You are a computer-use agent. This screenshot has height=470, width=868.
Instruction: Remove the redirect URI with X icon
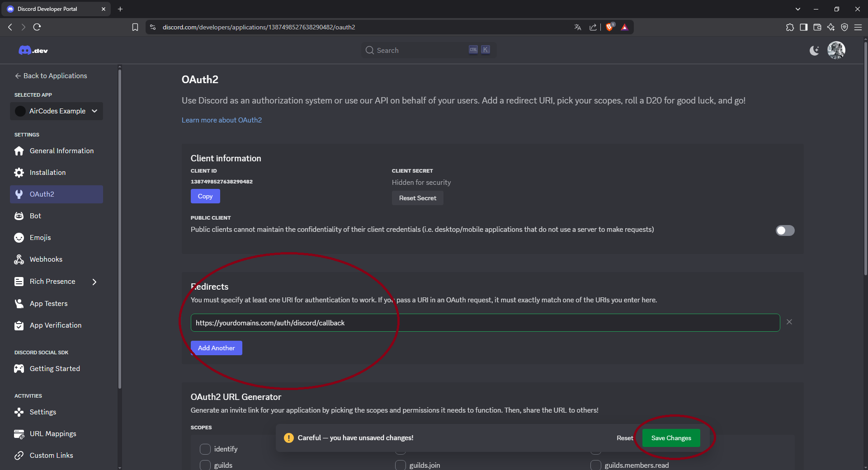(789, 322)
